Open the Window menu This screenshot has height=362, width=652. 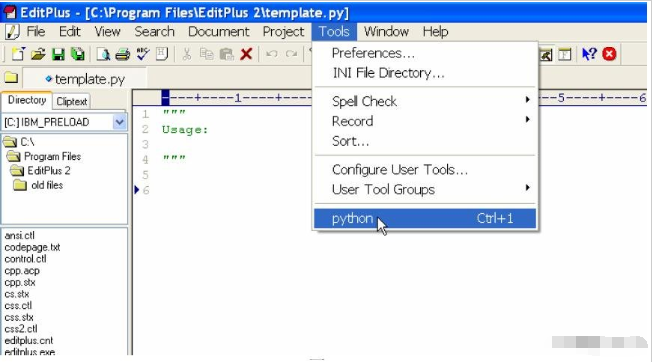[386, 32]
